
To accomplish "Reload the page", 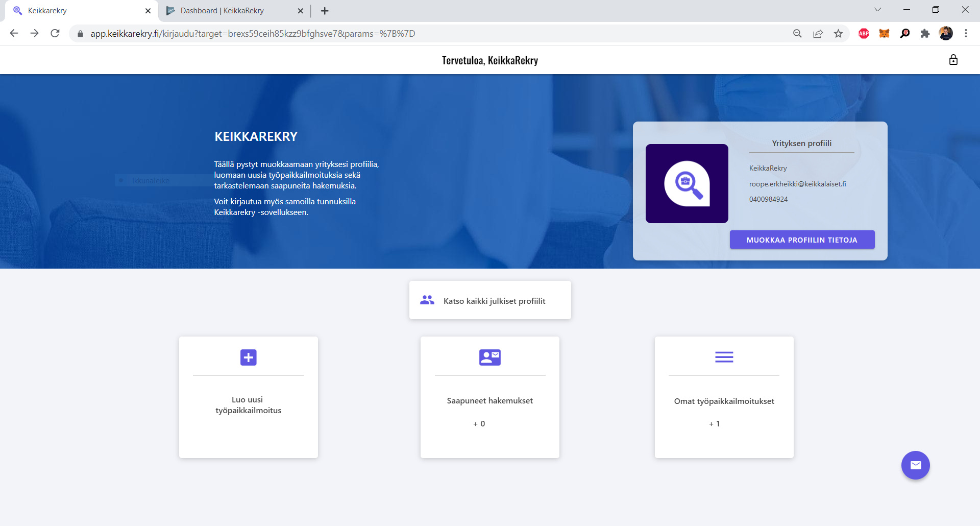I will [x=55, y=34].
